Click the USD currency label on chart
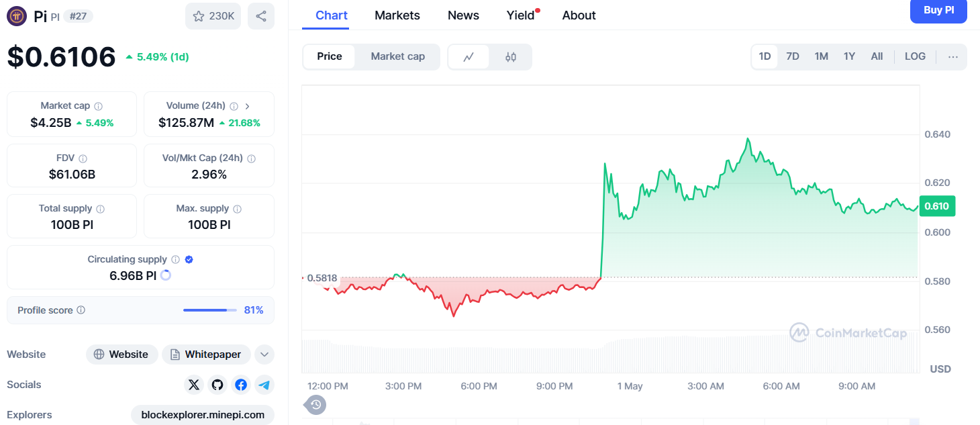 (x=940, y=369)
